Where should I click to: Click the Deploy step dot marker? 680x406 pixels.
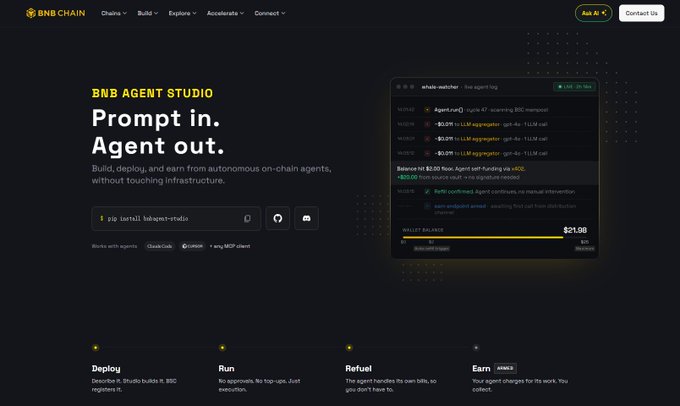[95, 347]
